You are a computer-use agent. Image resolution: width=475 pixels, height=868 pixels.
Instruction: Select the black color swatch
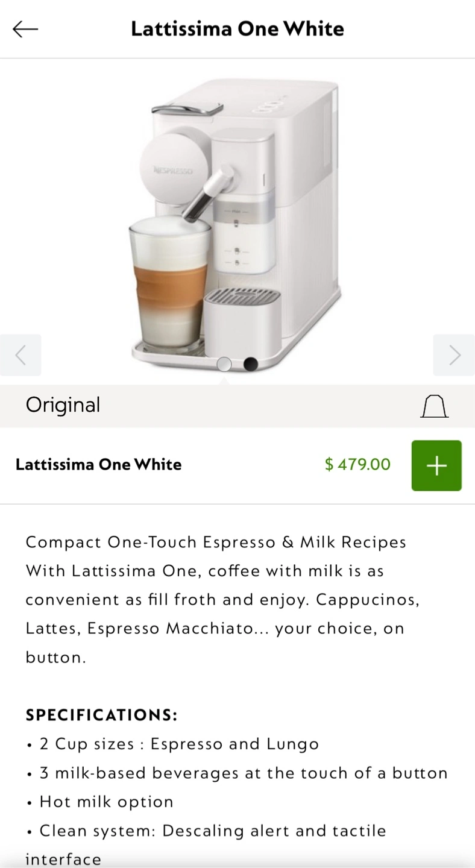[x=251, y=364]
